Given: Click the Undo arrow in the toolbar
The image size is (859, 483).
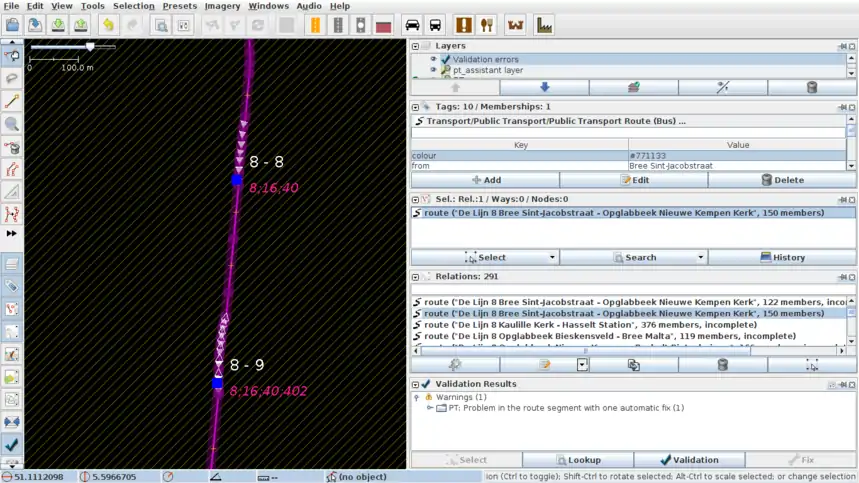Looking at the screenshot, I should (108, 25).
